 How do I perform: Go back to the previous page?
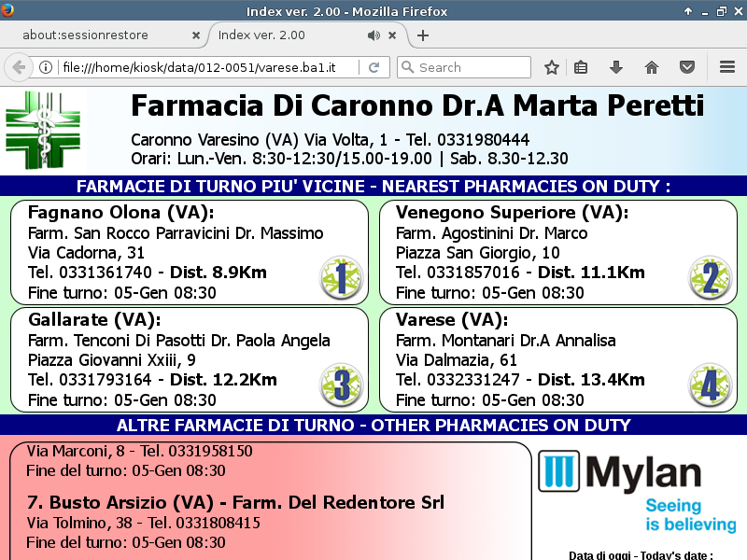(18, 67)
